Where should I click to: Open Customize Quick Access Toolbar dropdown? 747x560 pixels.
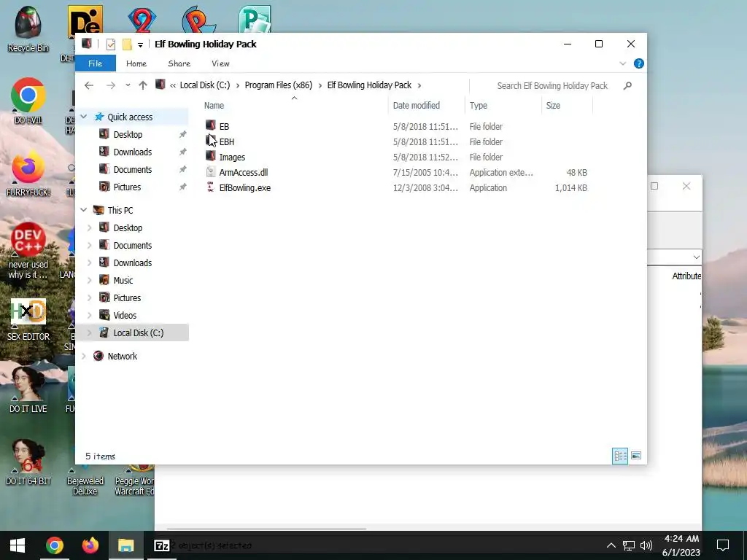pyautogui.click(x=140, y=44)
